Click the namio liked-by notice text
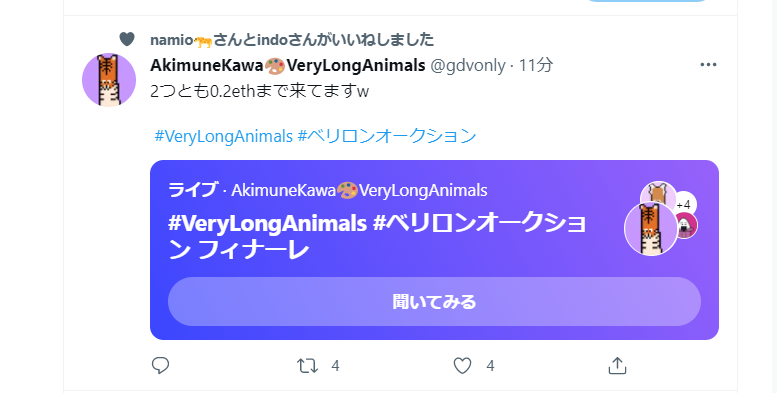The width and height of the screenshot is (777, 393). point(292,40)
